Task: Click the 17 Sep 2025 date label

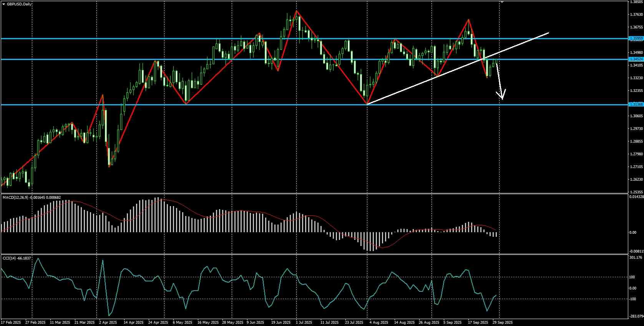Action: 478,323
